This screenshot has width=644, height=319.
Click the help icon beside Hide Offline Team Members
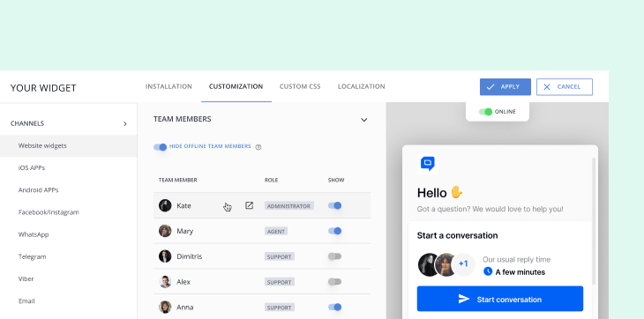258,147
